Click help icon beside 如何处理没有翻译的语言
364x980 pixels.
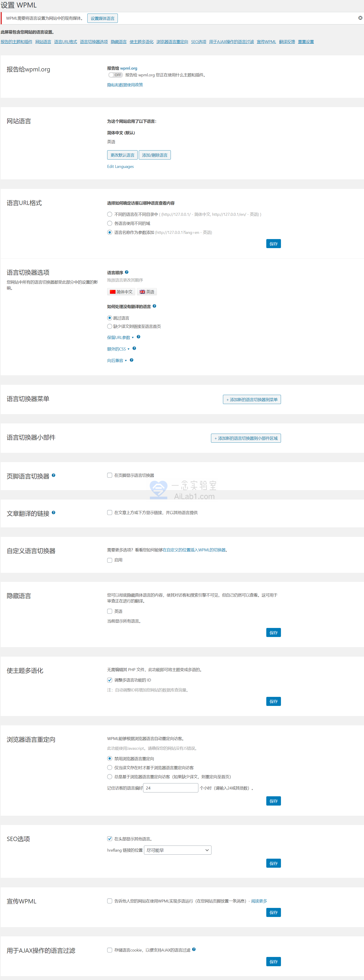[x=154, y=306]
